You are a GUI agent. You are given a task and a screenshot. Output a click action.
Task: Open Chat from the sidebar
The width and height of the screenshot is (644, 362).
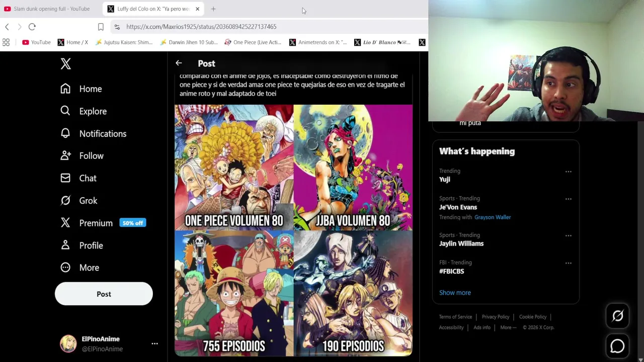(78, 178)
